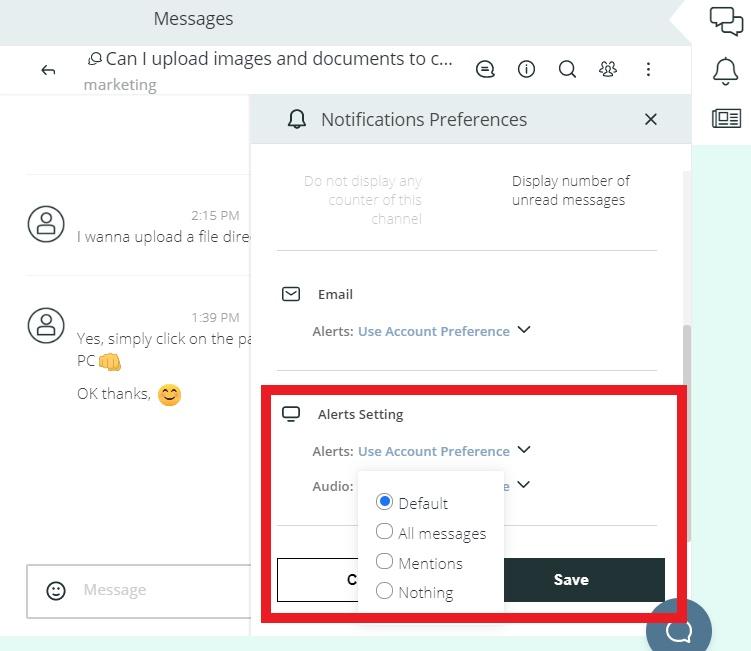The image size is (751, 651).
Task: Open the members list icon
Action: (608, 69)
